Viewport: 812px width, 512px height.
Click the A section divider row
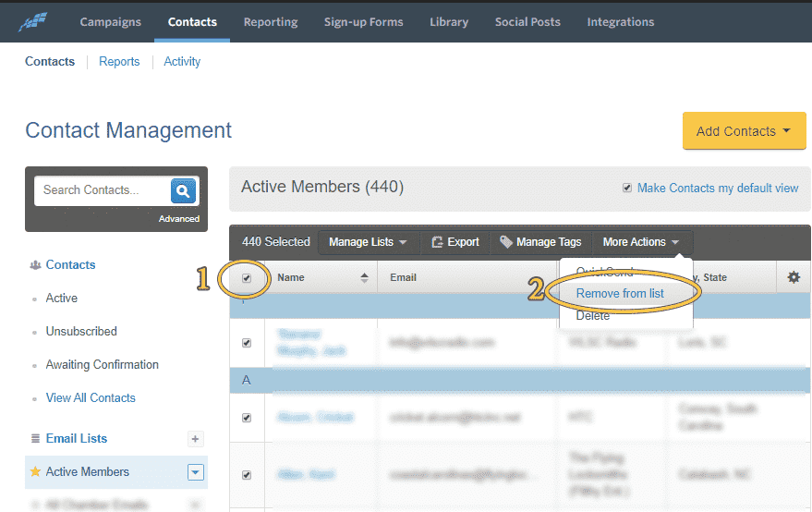(520, 381)
